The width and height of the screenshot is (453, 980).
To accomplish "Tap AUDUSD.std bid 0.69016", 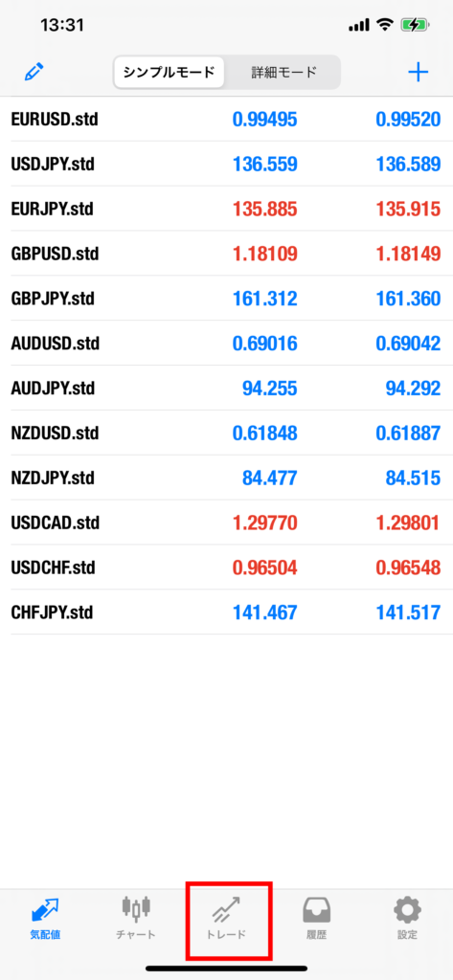I will (x=264, y=344).
